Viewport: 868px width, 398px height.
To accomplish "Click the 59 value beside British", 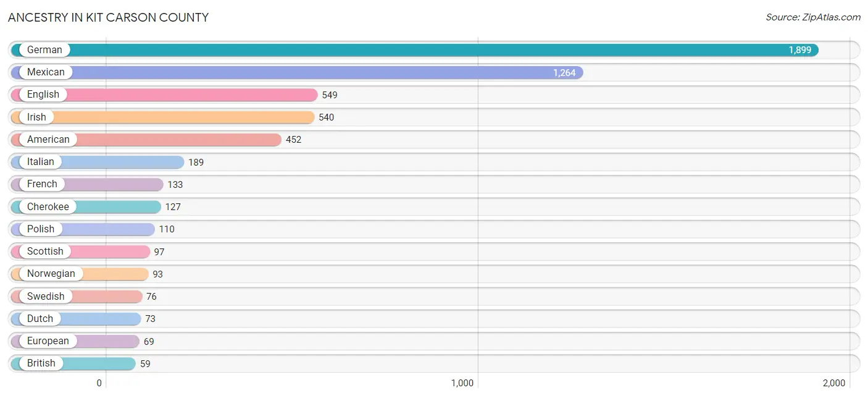I will pos(145,364).
